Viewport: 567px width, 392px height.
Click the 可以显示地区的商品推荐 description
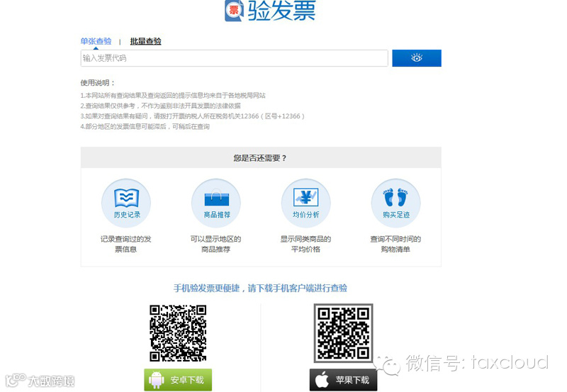click(216, 244)
